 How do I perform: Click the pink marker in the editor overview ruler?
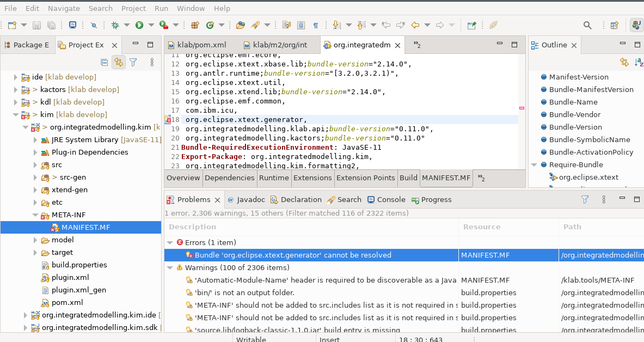[x=522, y=108]
